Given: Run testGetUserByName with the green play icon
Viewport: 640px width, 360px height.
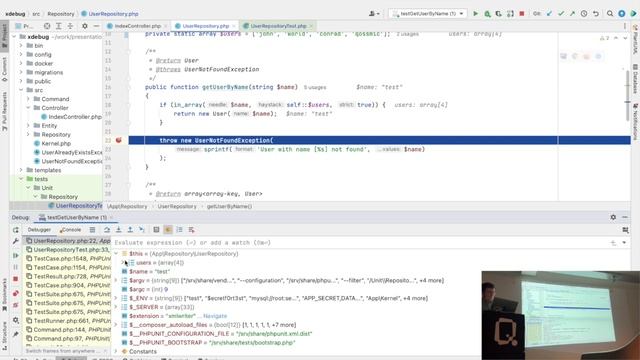Looking at the screenshot, I should (x=476, y=13).
